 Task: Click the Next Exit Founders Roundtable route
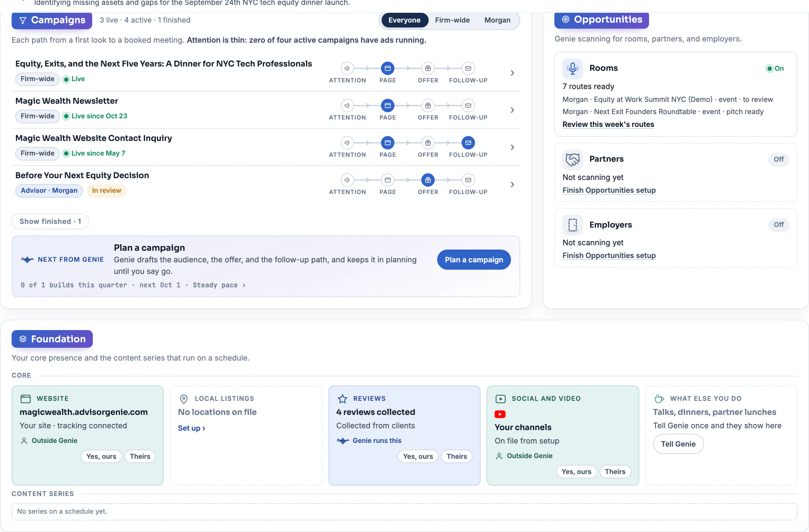pyautogui.click(x=663, y=112)
